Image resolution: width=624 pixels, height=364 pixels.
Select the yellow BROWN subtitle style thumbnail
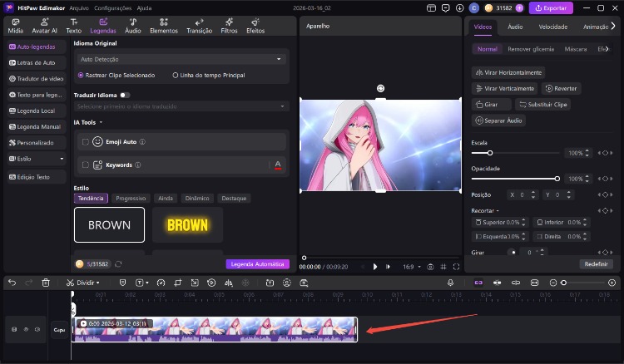(x=187, y=225)
